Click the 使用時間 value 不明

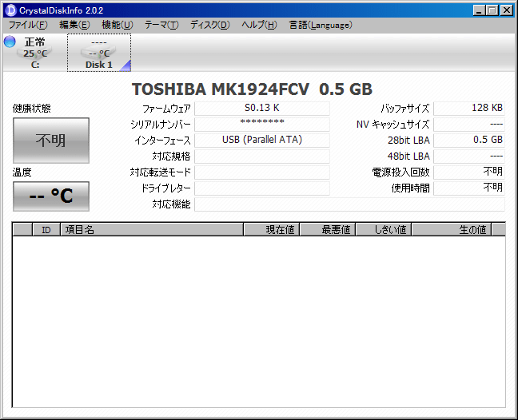click(x=469, y=188)
